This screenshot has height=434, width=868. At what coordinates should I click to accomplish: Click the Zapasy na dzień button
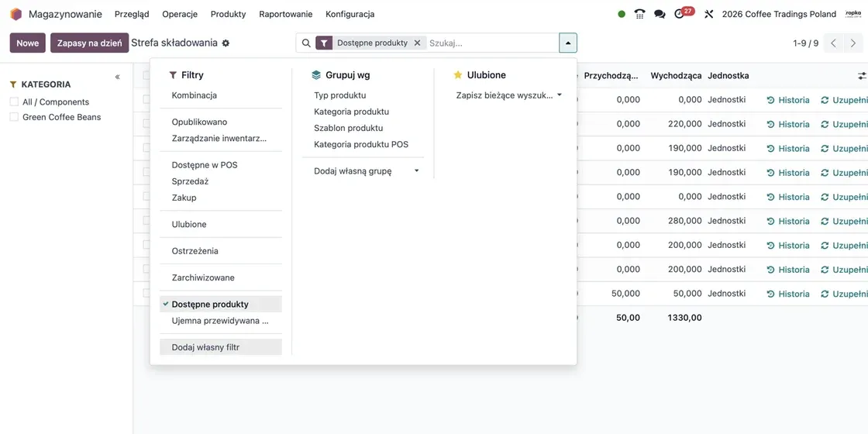coord(90,43)
